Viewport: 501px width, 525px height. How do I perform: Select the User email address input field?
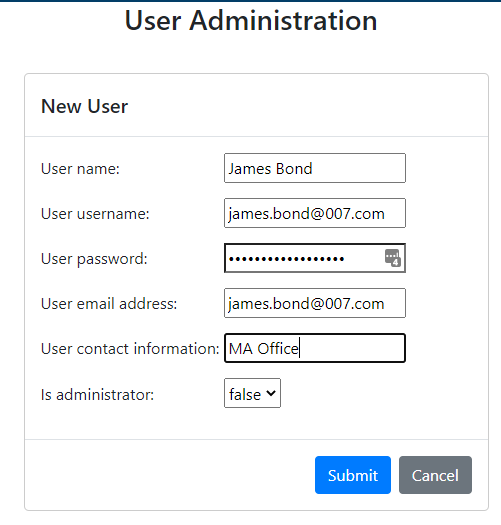pos(315,303)
